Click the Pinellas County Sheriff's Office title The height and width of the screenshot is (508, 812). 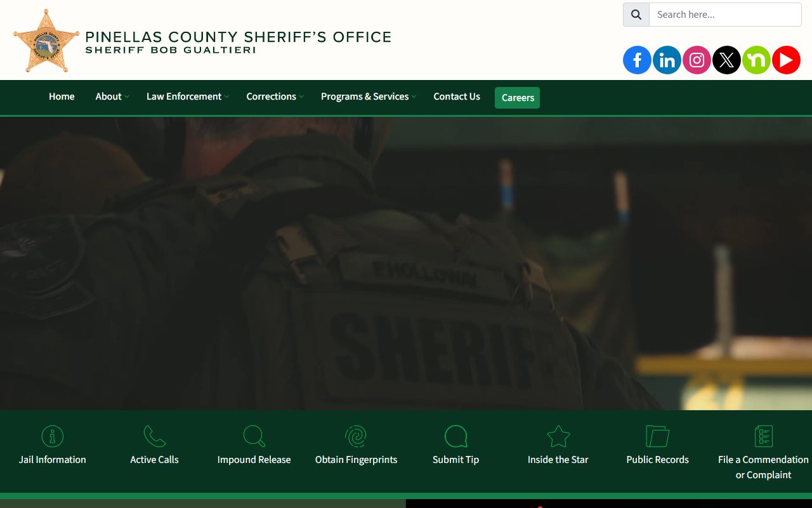pos(238,37)
